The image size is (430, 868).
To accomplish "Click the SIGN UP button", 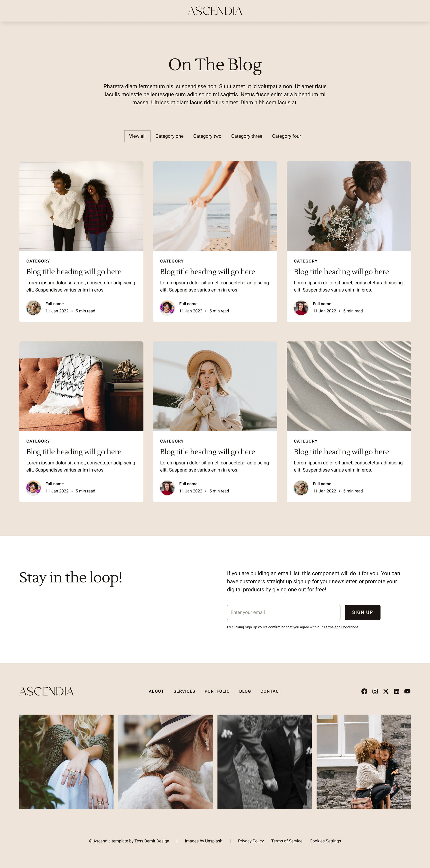I will [362, 612].
